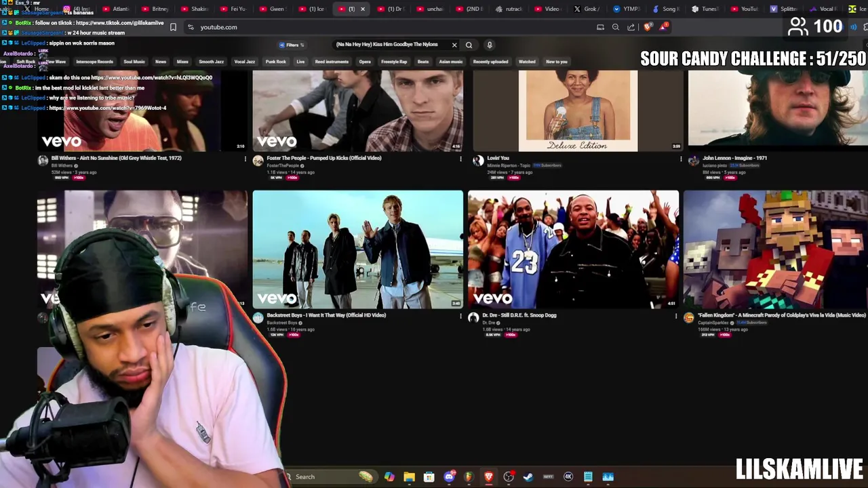This screenshot has width=868, height=488.
Task: Open Dr. Dre Still D.R.E. video thumbnail
Action: coord(573,249)
